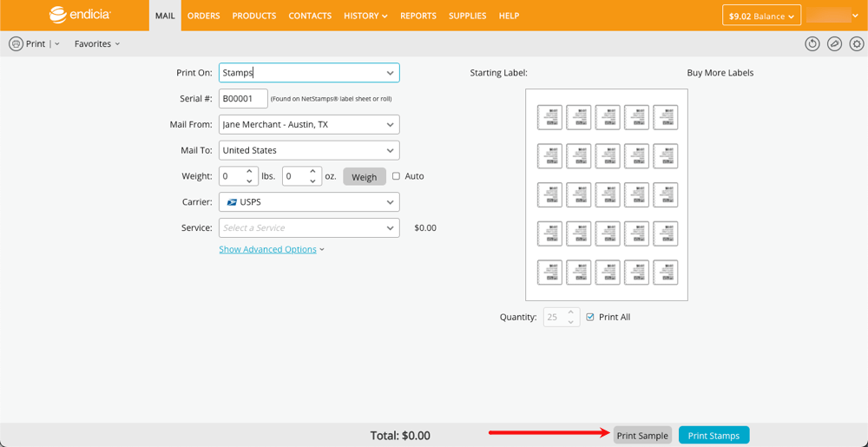The image size is (868, 447).
Task: Uncheck the Print All checkbox
Action: click(589, 317)
